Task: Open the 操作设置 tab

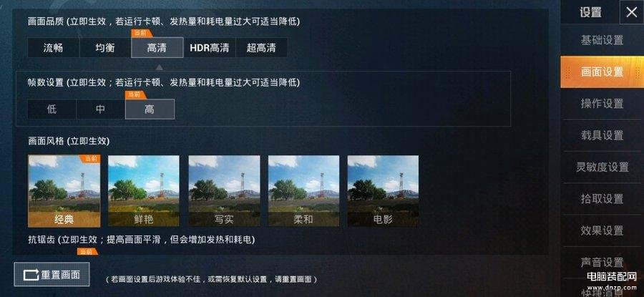Action: click(602, 104)
